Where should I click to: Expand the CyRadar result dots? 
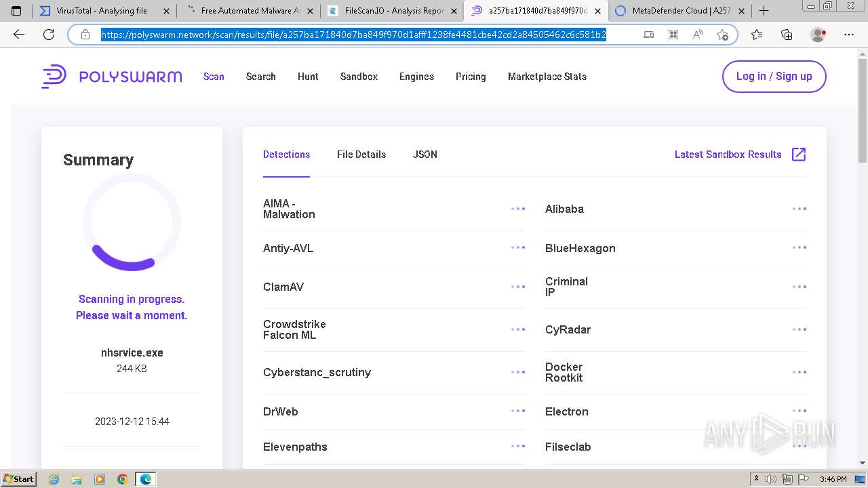pyautogui.click(x=800, y=329)
